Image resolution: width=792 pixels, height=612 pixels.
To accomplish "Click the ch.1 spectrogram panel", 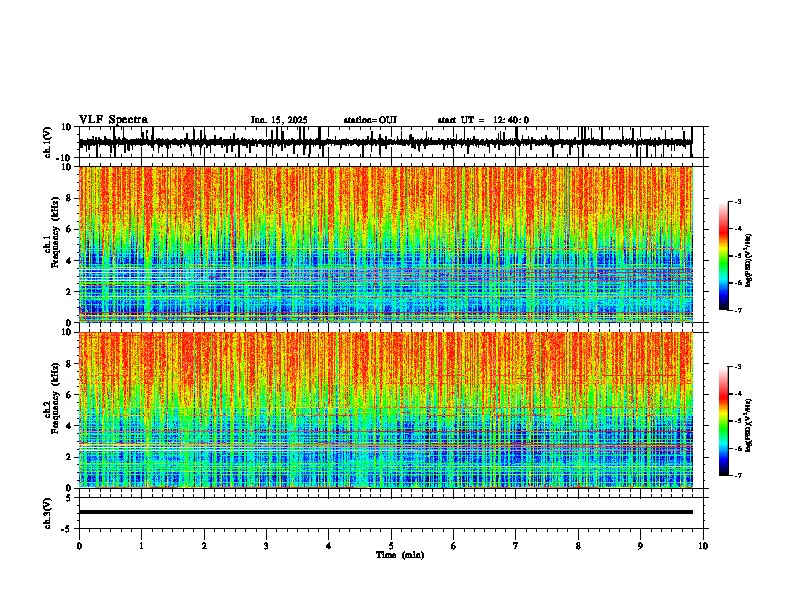I will [386, 244].
